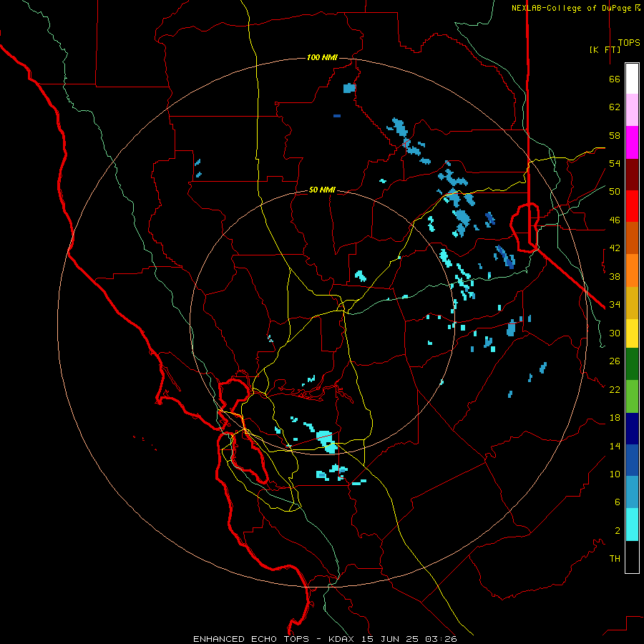This screenshot has height=644, width=644.
Task: Click the gold legend swatch near 38
Action: coord(632,303)
